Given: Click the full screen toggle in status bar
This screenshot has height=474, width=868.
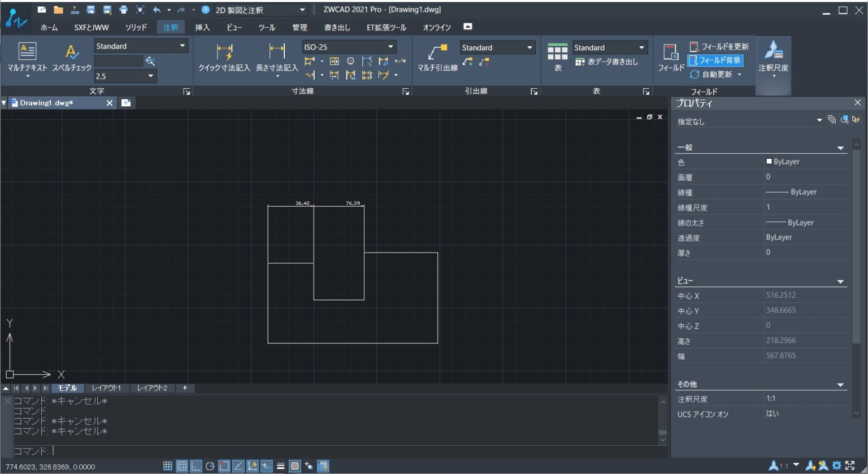Looking at the screenshot, I should tap(850, 466).
